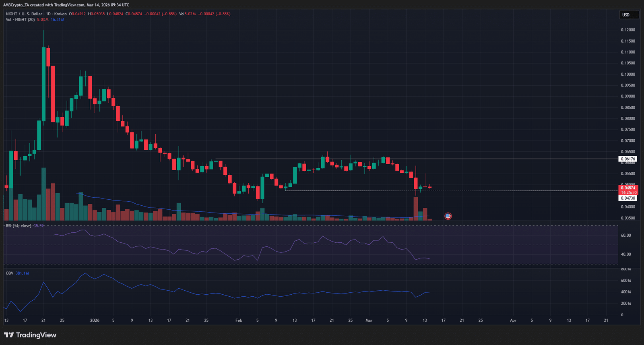644x345 pixels.
Task: Click the US flag economic event icon
Action: 448,216
